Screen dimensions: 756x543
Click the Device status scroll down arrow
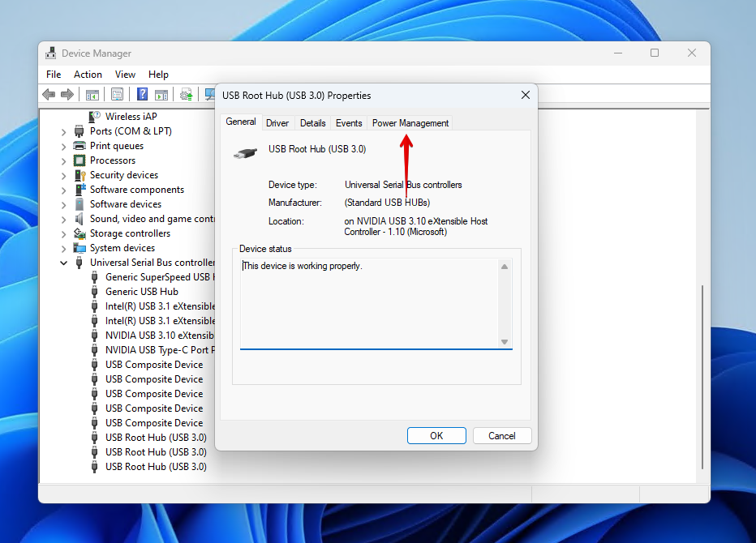(x=505, y=342)
